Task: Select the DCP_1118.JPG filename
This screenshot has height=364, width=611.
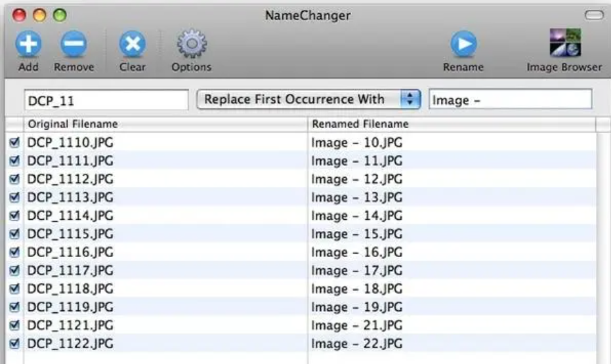Action: coord(70,289)
